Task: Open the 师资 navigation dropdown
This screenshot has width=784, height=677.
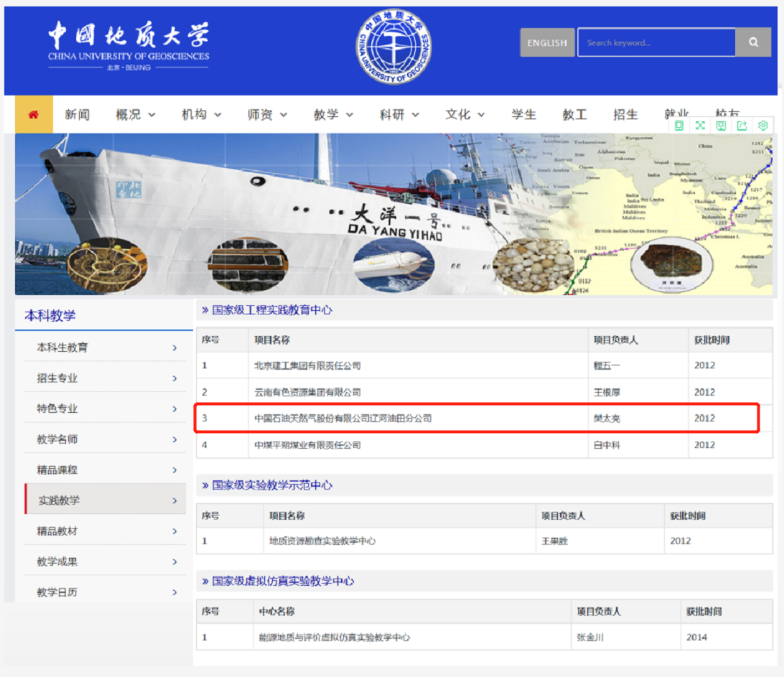Action: pos(267,115)
